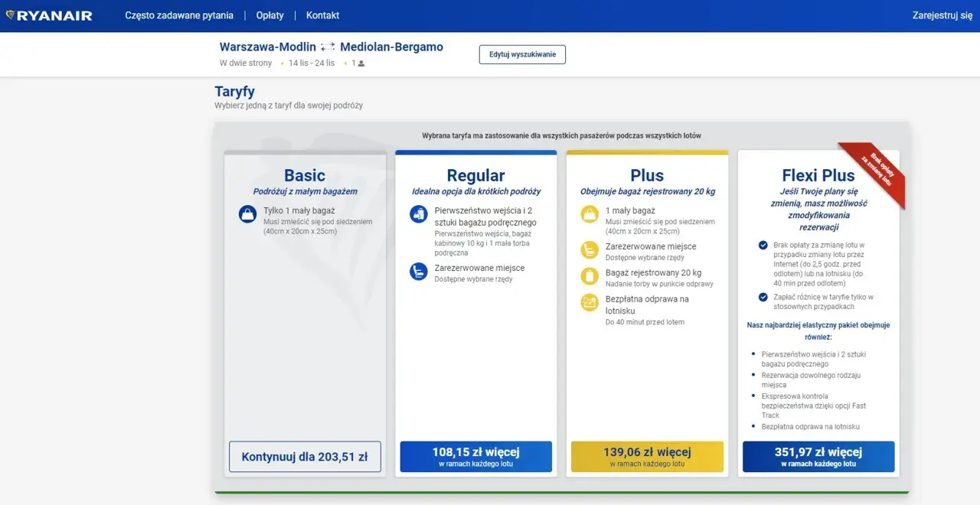Click the Plus fare airport check-in icon
Screen dimensions: 980x505
(x=590, y=302)
